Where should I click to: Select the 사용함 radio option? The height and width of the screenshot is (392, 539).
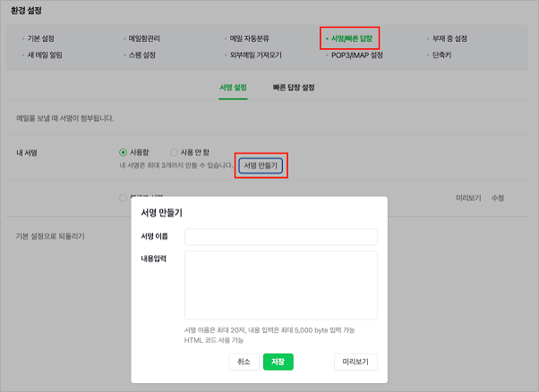point(124,152)
